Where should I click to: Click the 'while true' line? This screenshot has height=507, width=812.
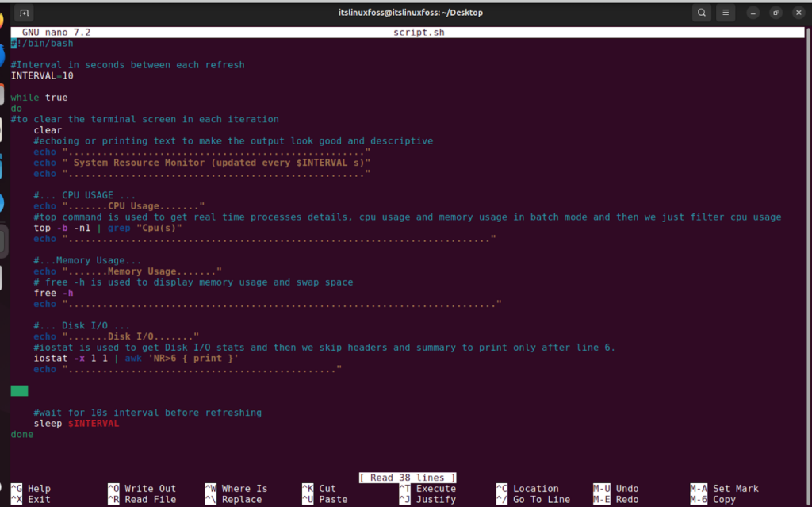pos(40,98)
